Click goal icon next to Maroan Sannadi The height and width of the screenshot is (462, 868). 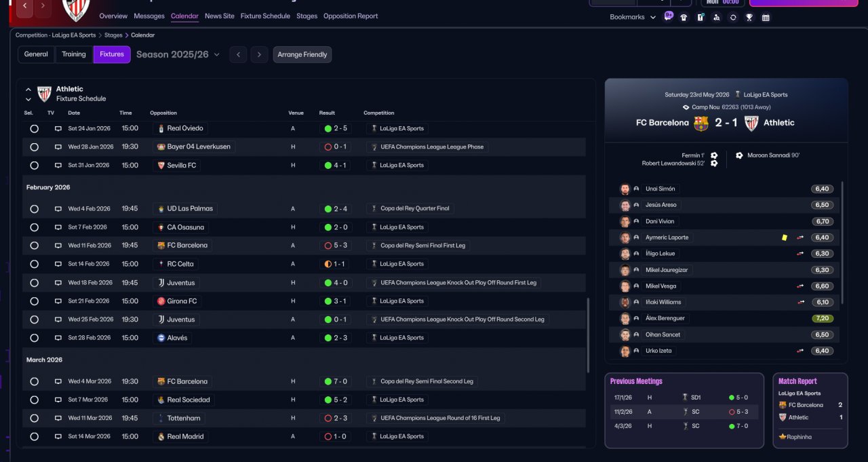[x=739, y=155]
